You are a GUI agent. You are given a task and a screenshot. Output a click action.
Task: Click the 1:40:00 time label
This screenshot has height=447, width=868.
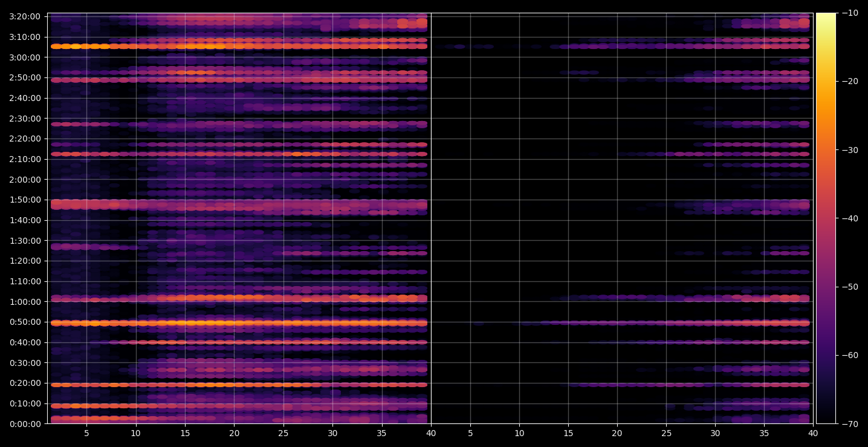(x=25, y=220)
